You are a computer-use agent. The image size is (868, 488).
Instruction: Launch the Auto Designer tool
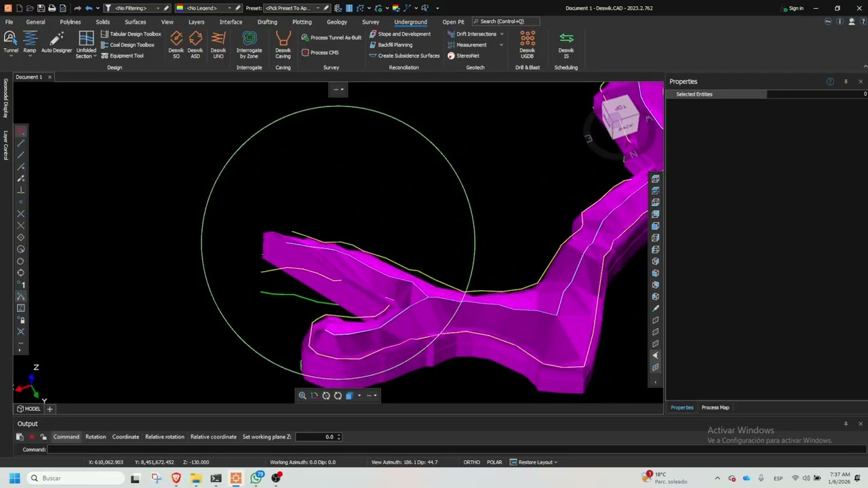tap(56, 42)
